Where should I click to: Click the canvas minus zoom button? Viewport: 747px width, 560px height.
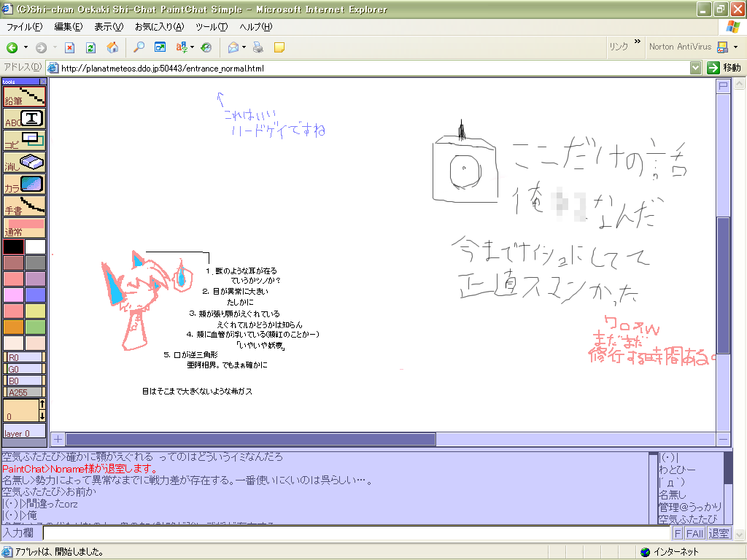723,439
